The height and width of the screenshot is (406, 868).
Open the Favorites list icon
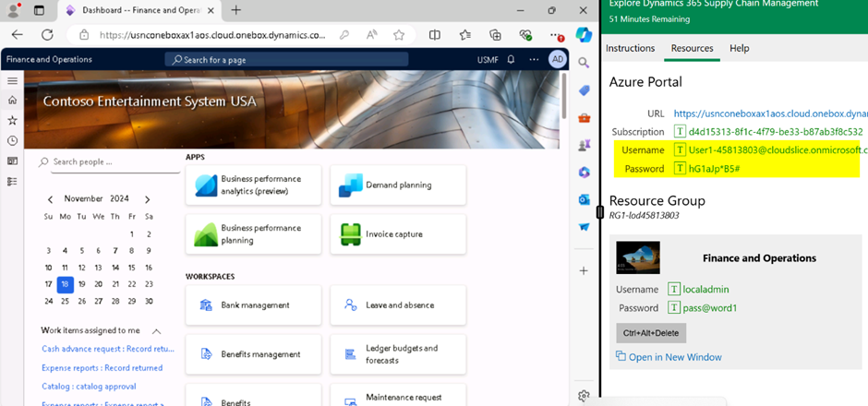click(x=465, y=35)
